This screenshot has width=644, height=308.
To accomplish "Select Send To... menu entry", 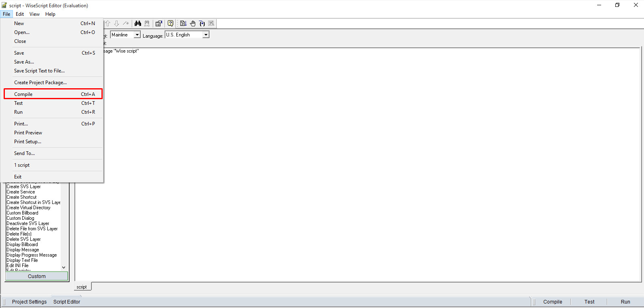I will coord(53,153).
